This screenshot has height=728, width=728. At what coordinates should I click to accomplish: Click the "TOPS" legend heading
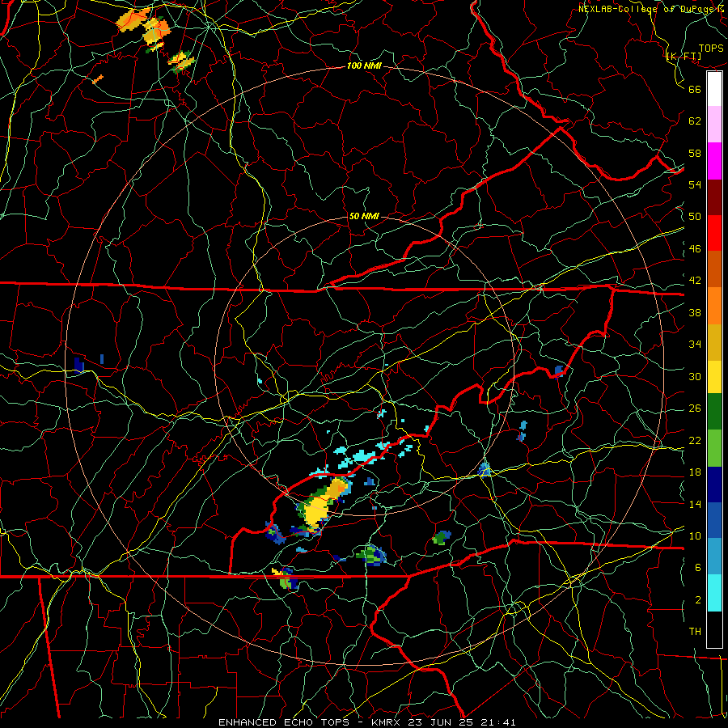[711, 48]
